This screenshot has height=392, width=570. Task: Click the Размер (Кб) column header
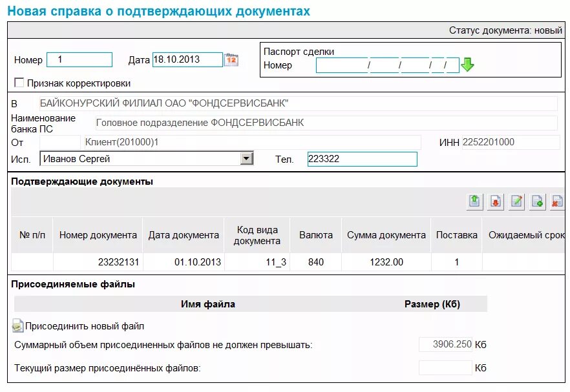pos(432,304)
